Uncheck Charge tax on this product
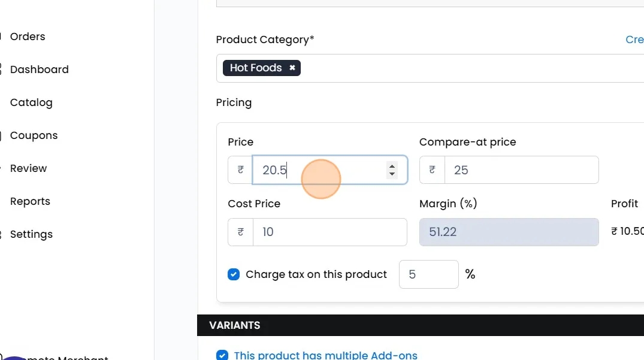The image size is (644, 360). coord(234,274)
